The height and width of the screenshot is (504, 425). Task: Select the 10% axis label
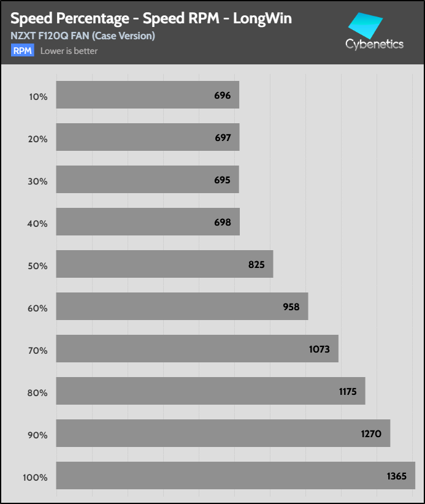click(37, 96)
